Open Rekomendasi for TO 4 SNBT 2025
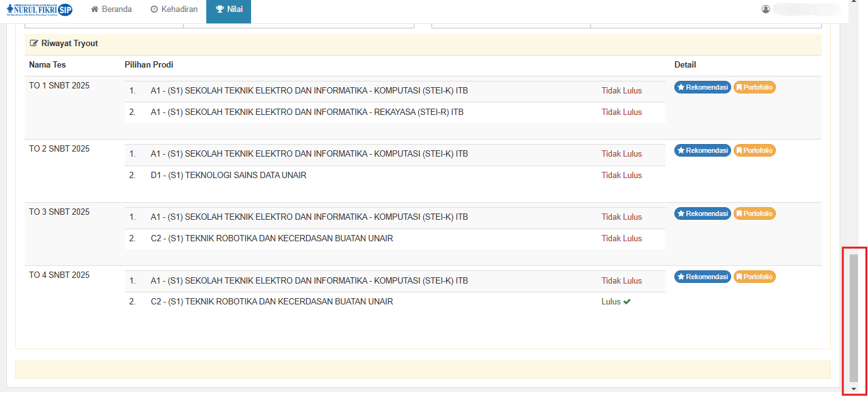Image resolution: width=868 pixels, height=396 pixels. click(x=702, y=277)
